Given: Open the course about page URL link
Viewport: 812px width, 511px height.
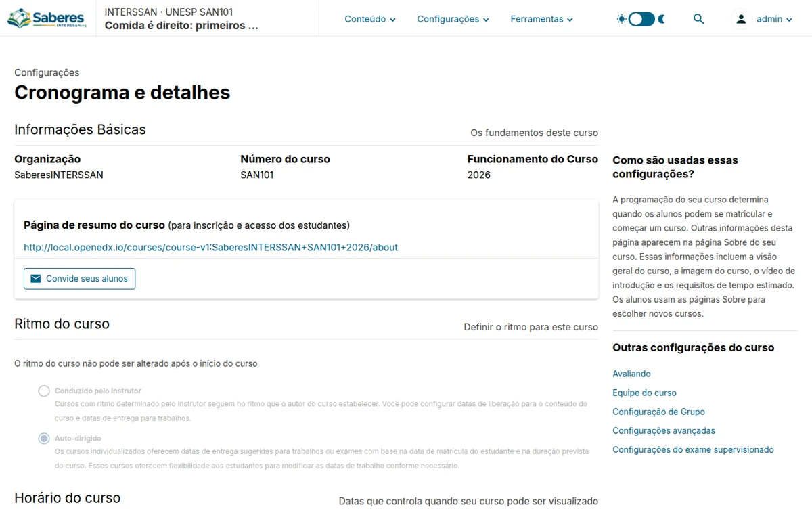Looking at the screenshot, I should [210, 248].
